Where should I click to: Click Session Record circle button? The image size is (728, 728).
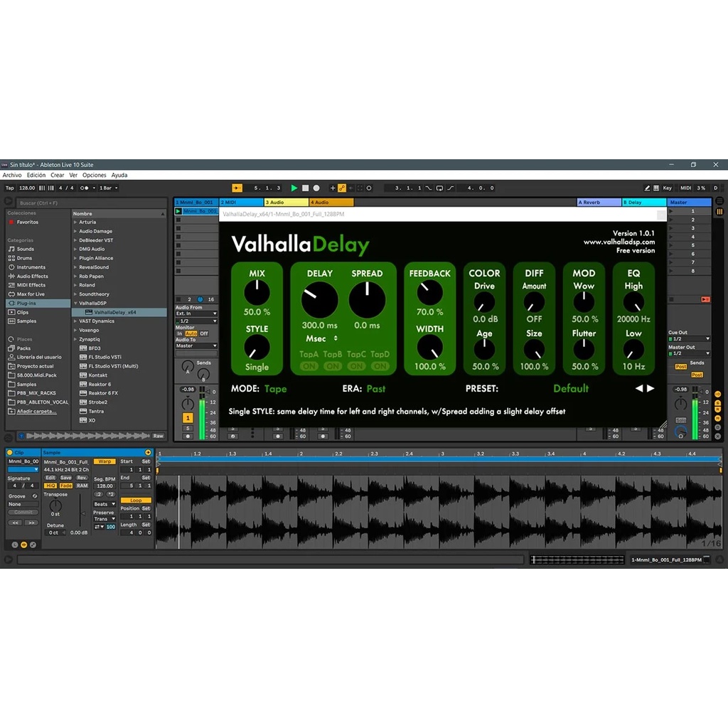point(369,188)
